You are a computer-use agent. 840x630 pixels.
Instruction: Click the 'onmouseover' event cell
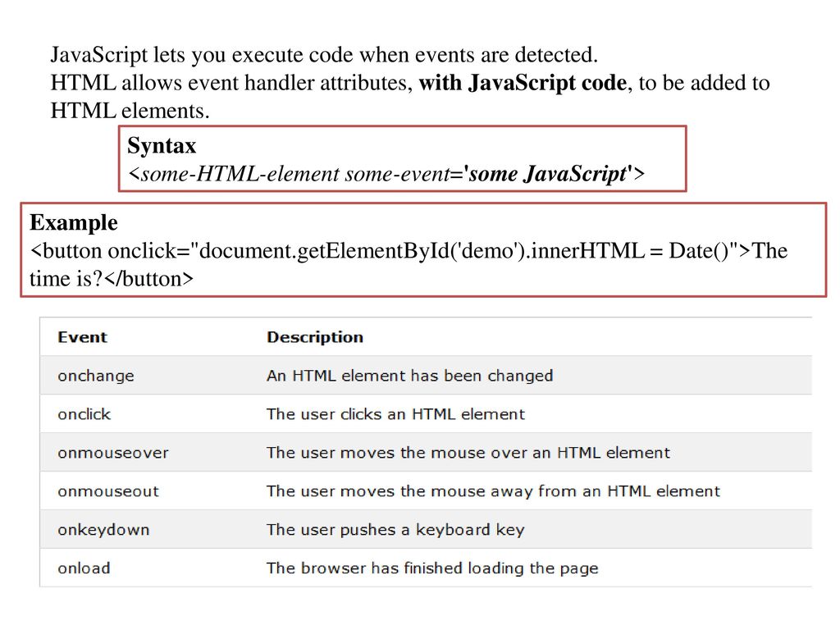click(x=113, y=453)
